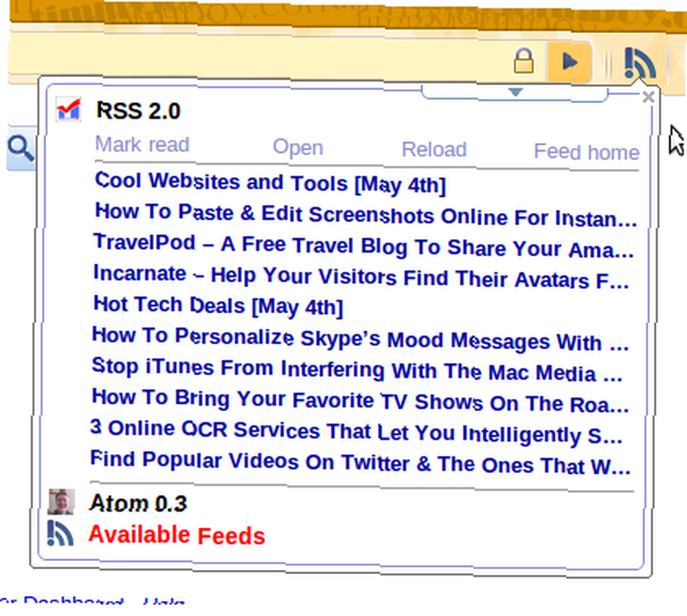The width and height of the screenshot is (687, 616).
Task: Open the Stop iTunes From Interfering article
Action: 357,369
